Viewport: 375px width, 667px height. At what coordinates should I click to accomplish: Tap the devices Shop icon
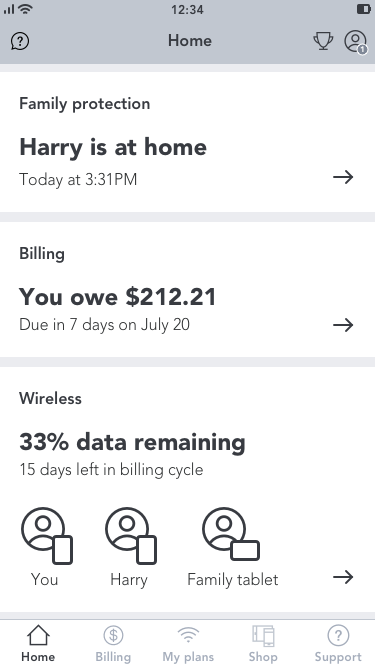point(263,636)
